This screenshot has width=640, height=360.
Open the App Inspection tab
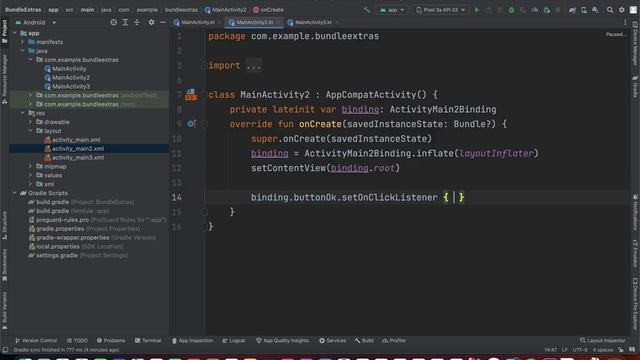pos(192,340)
